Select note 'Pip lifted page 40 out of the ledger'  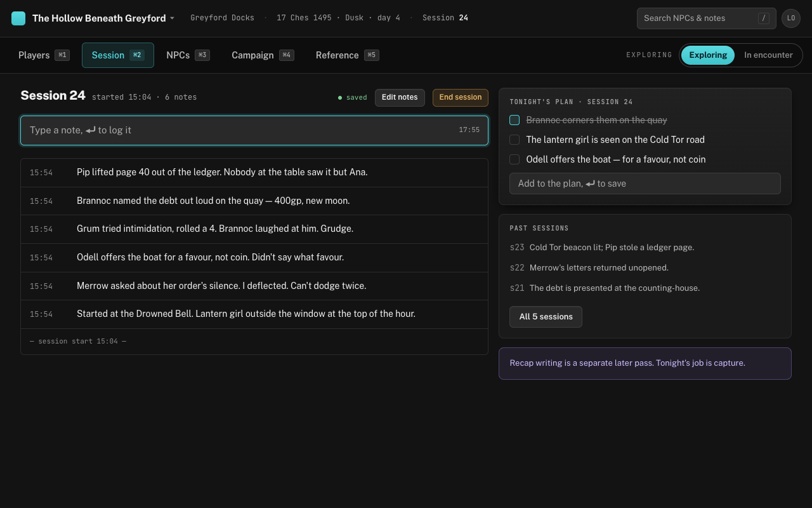254,173
